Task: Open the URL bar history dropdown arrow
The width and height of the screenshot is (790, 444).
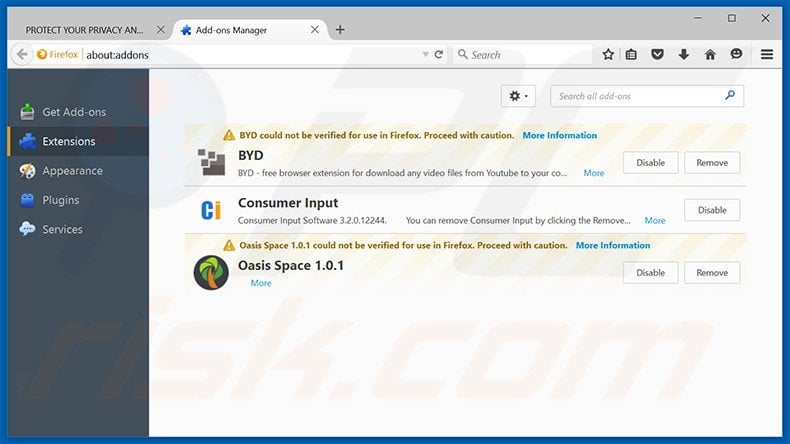Action: [426, 54]
